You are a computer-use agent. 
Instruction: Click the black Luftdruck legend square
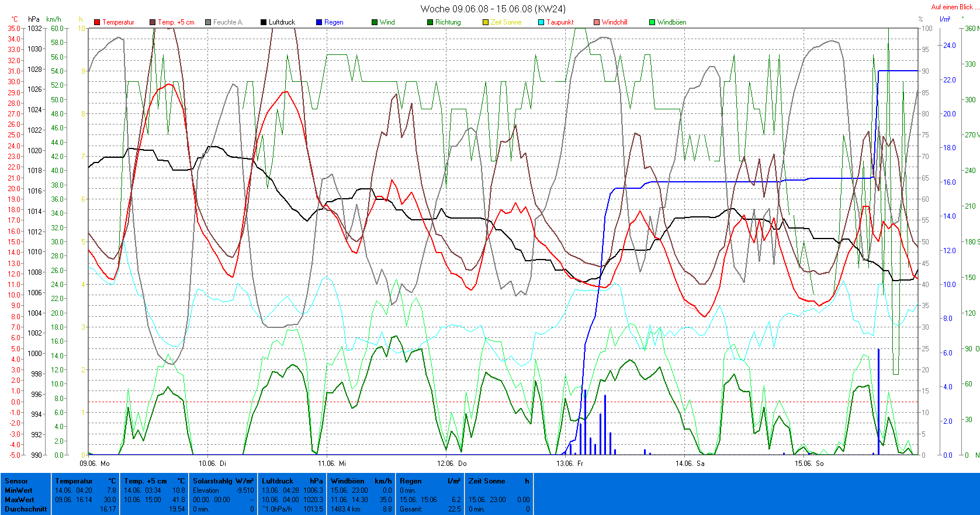point(264,22)
